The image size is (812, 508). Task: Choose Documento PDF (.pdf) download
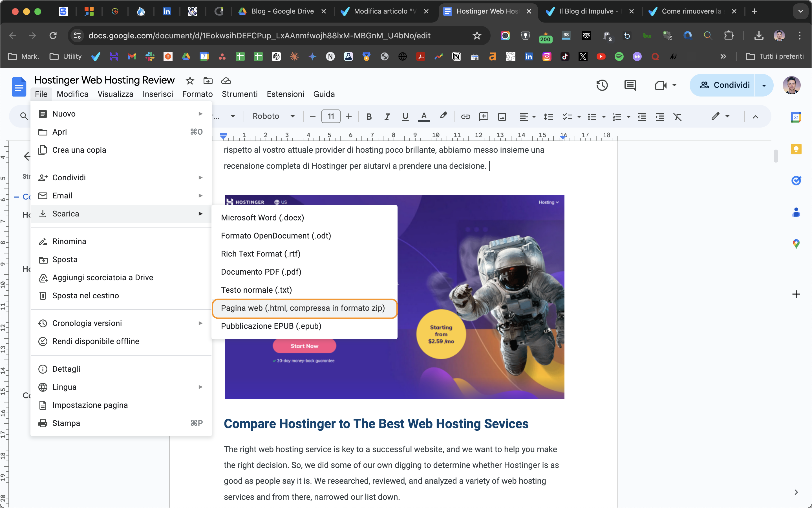(304, 272)
